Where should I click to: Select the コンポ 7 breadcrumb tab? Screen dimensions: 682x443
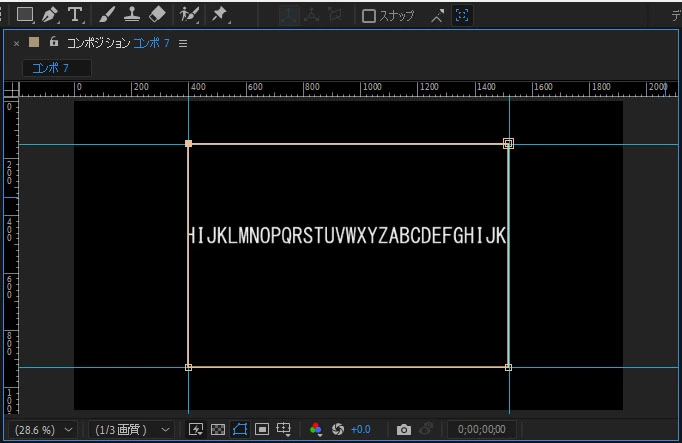57,68
